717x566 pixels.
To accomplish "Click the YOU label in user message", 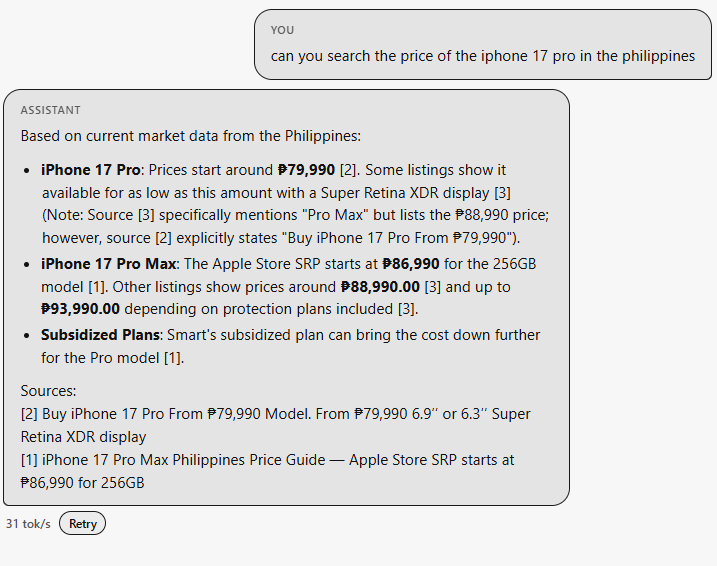I will [x=282, y=30].
